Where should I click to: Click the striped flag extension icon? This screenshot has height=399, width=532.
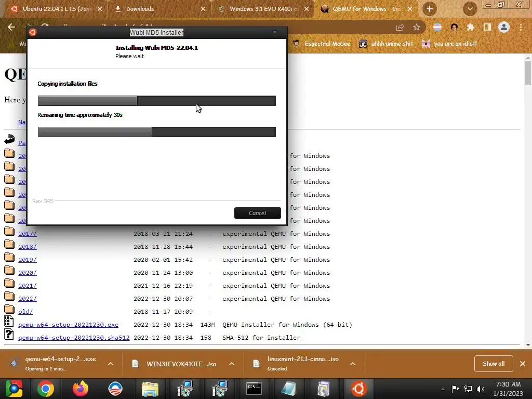437,27
